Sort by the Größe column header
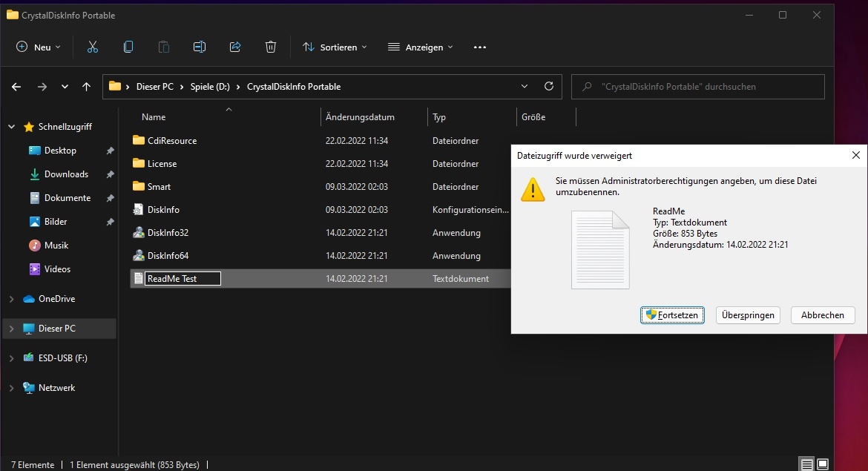The height and width of the screenshot is (471, 868). point(533,116)
